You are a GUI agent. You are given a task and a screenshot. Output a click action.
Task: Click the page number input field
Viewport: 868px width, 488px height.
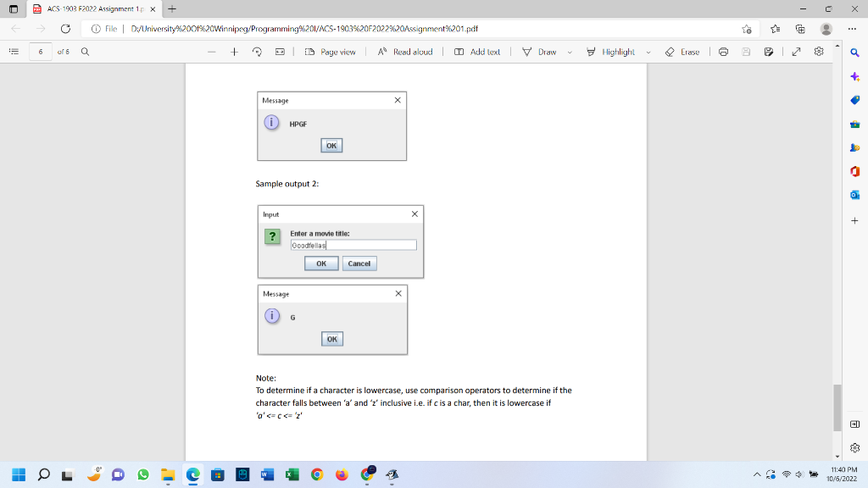41,52
